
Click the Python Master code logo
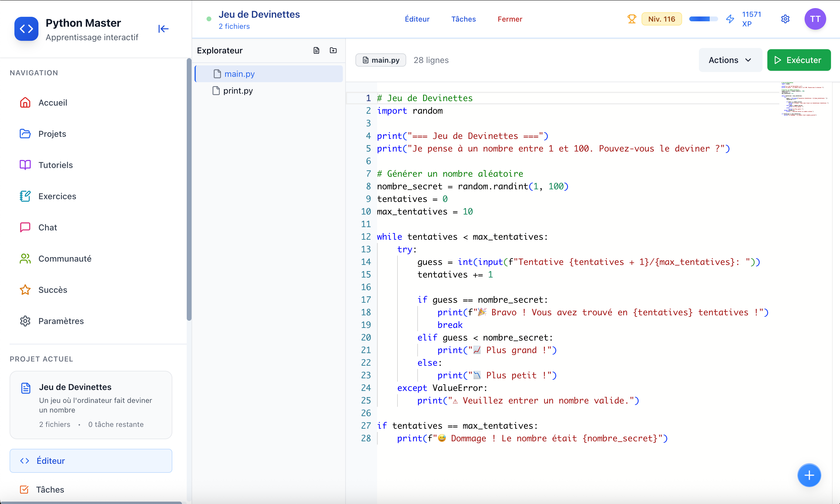pos(26,29)
